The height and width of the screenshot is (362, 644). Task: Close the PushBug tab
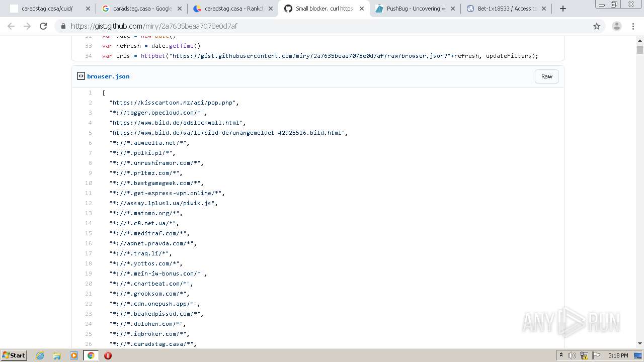tap(453, 9)
